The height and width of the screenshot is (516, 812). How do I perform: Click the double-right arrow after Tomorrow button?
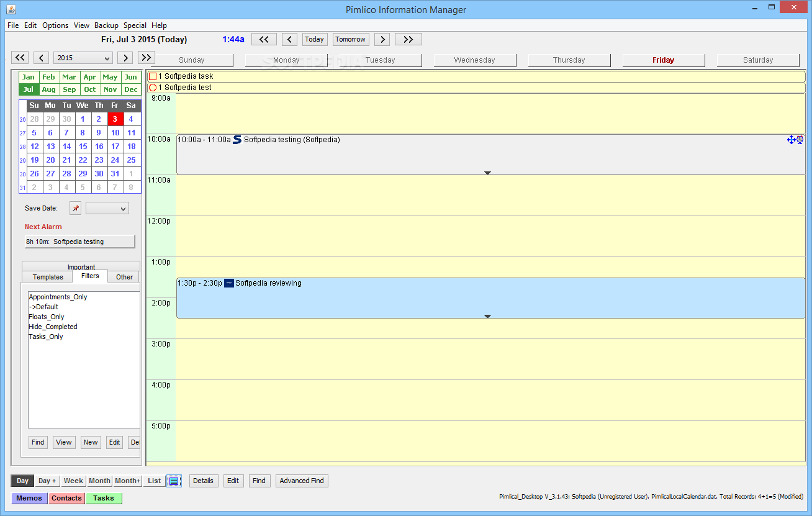408,39
